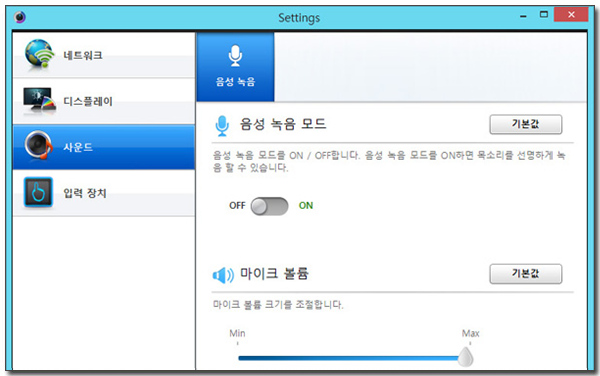Click the white microphone icon on tab
The image size is (600, 376).
(235, 56)
